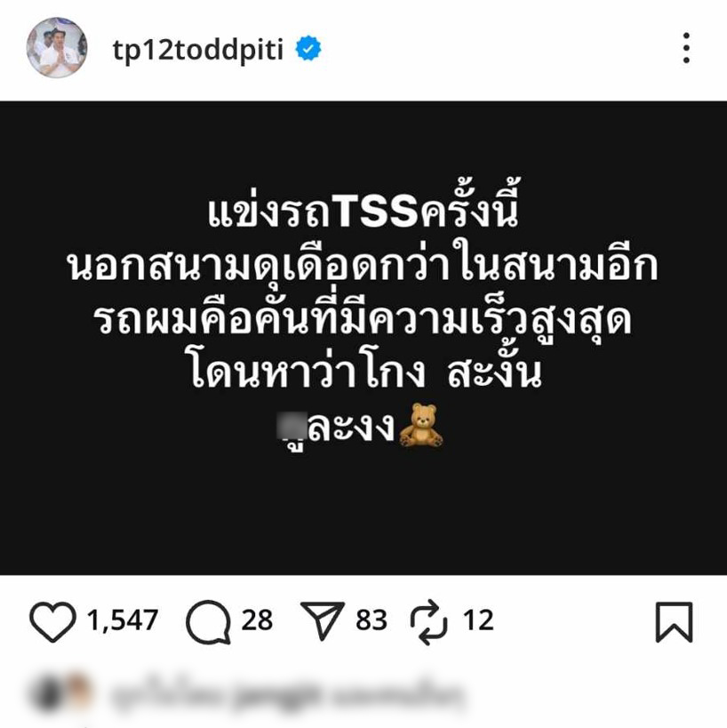Open the blurred commenter avatar at bottom
Viewport: 727px width, 728px height.
[60, 693]
